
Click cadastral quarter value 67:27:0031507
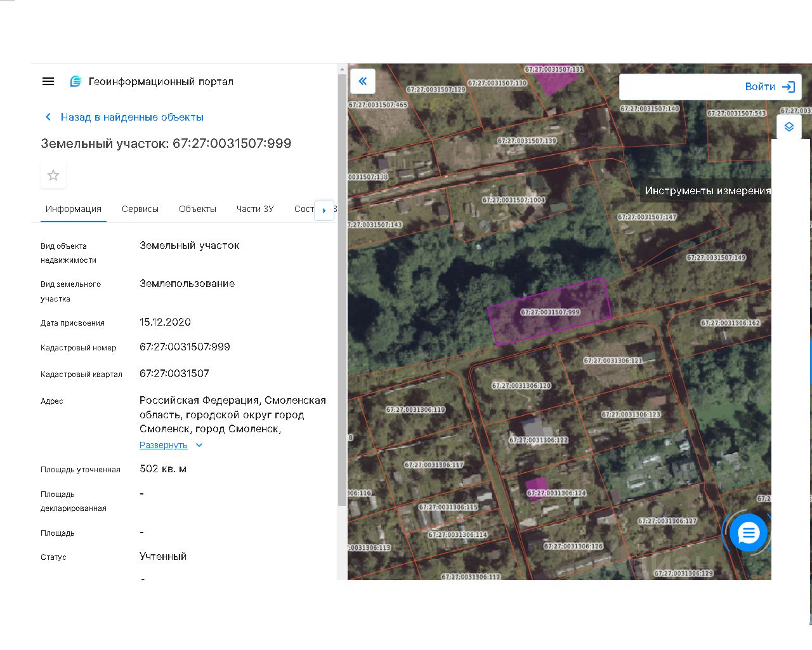pos(174,373)
